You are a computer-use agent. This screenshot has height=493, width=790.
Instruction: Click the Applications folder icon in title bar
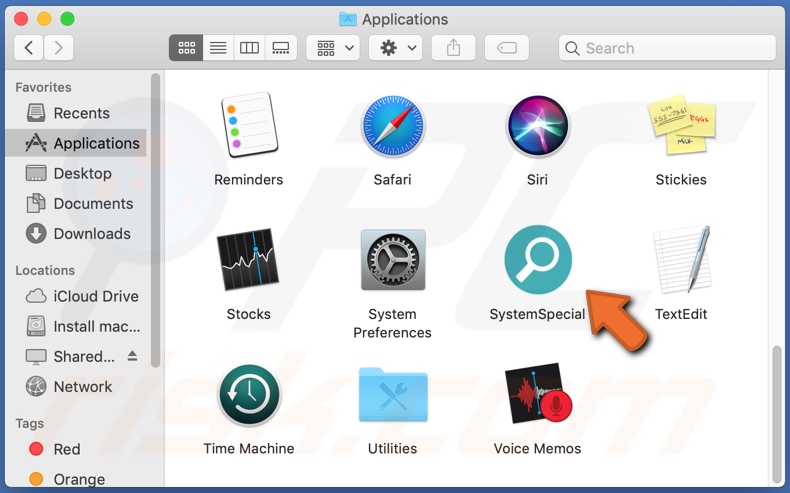click(x=348, y=19)
